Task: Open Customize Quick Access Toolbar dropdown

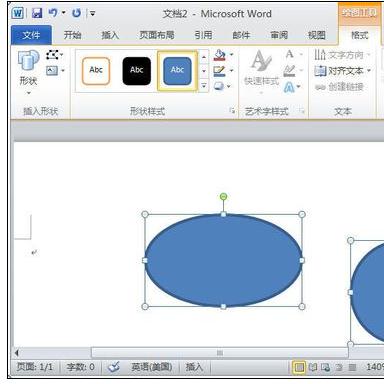Action: pyautogui.click(x=92, y=14)
